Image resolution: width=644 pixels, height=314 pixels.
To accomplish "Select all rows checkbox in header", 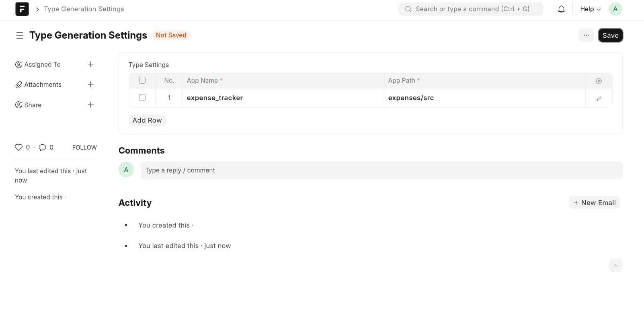I will (x=142, y=80).
